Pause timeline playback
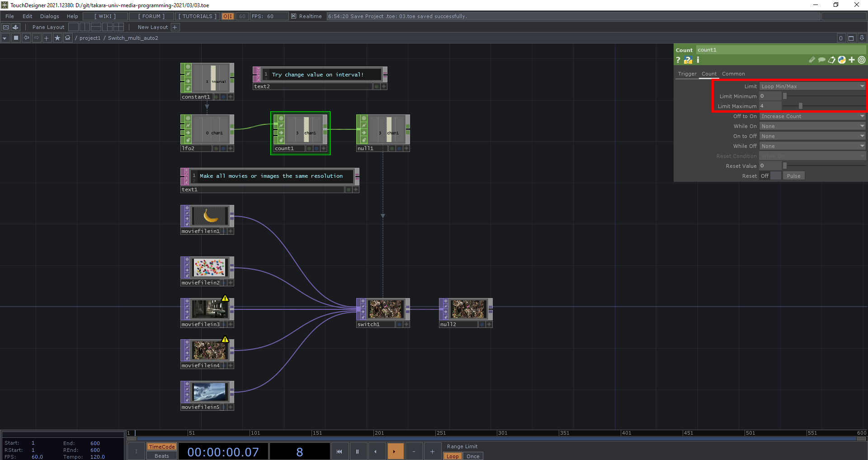Image resolution: width=868 pixels, height=460 pixels. pos(357,451)
